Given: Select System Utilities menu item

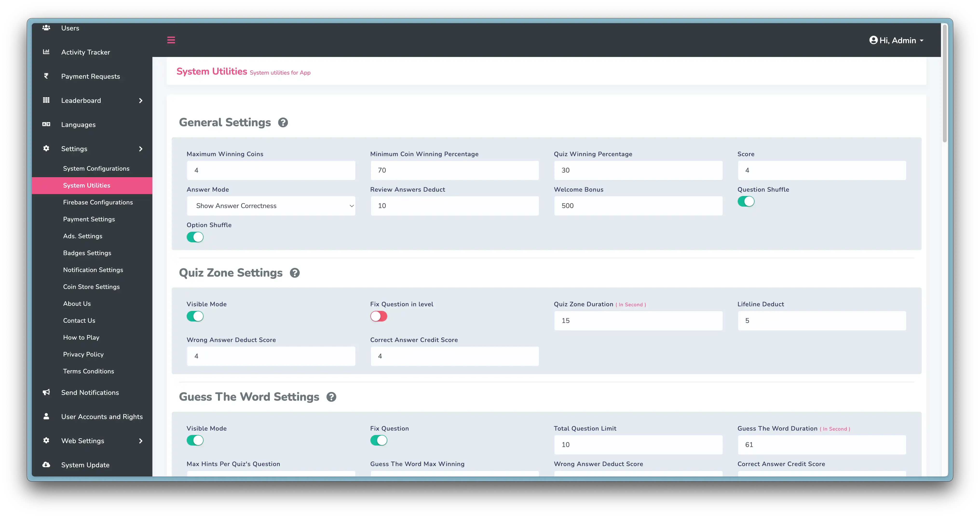Looking at the screenshot, I should point(92,185).
